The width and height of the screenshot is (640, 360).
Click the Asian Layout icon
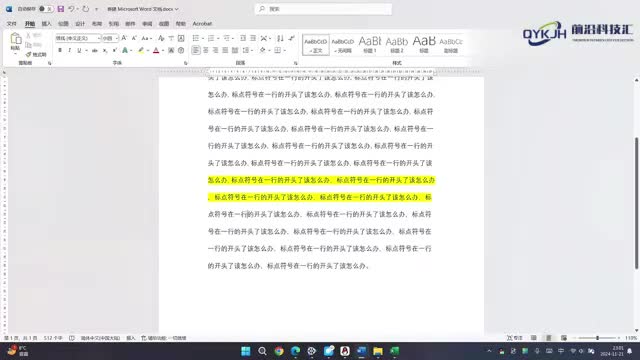coord(264,38)
